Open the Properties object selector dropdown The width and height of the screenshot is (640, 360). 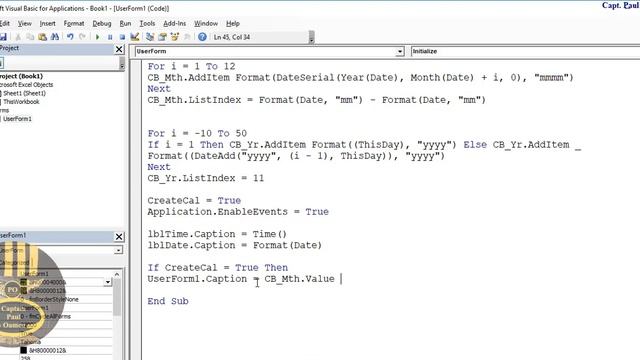coord(118,250)
